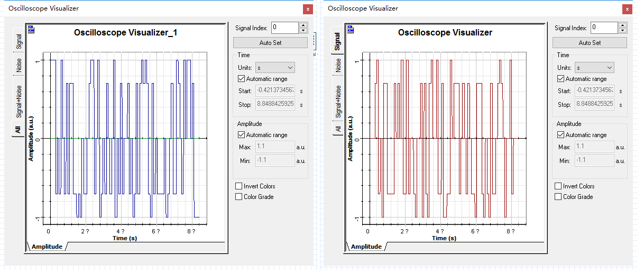This screenshot has height=272, width=644.
Task: Open the All tab in the right window
Action: click(338, 129)
